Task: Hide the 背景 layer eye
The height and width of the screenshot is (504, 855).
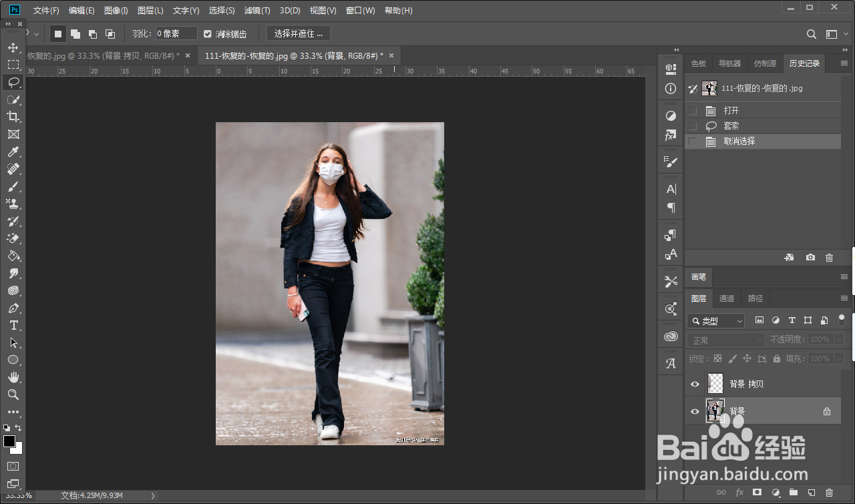Action: [x=695, y=411]
